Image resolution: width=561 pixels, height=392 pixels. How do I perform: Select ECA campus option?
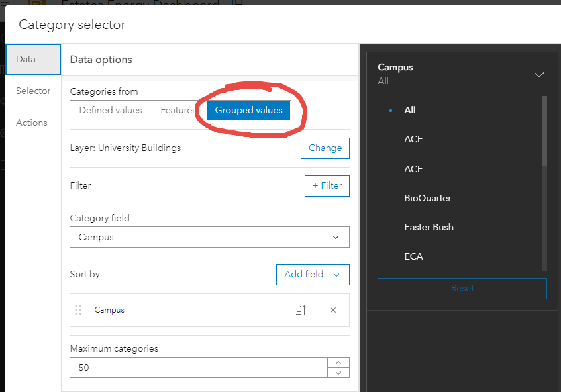coord(413,256)
